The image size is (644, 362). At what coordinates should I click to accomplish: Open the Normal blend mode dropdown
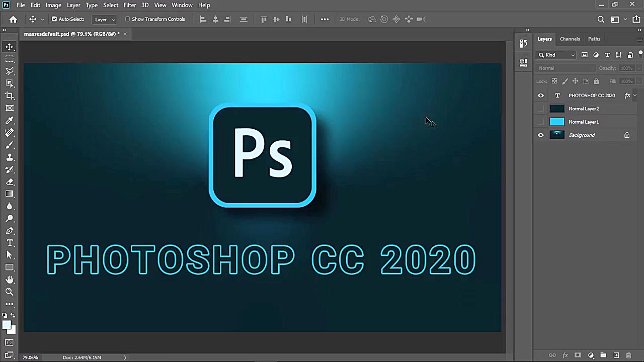pos(566,68)
